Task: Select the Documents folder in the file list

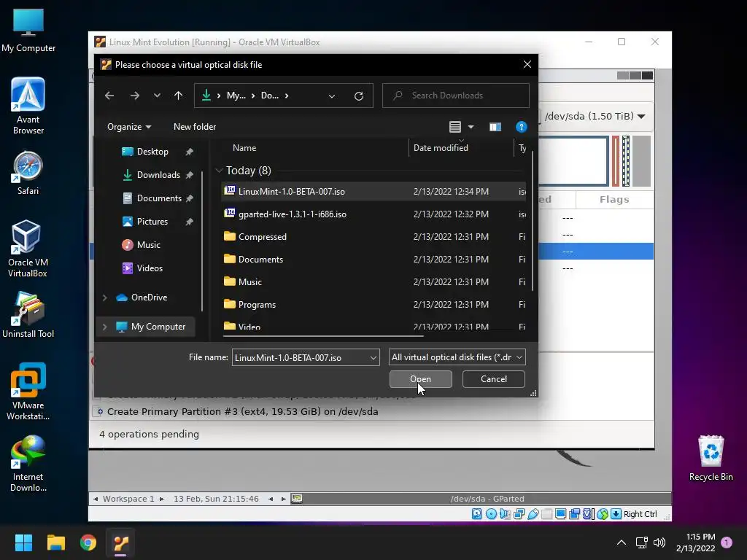Action: [x=373, y=260]
